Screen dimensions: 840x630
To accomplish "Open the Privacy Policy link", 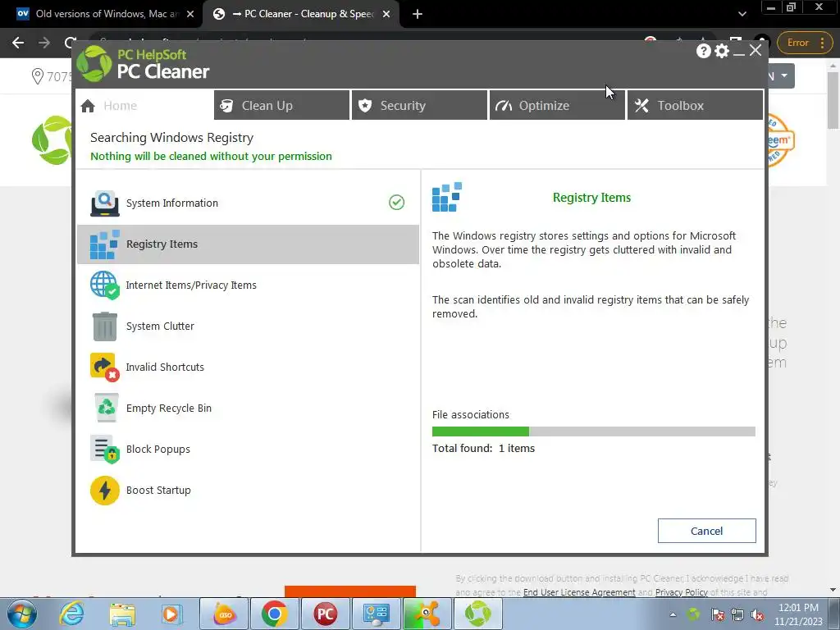I will pyautogui.click(x=682, y=592).
